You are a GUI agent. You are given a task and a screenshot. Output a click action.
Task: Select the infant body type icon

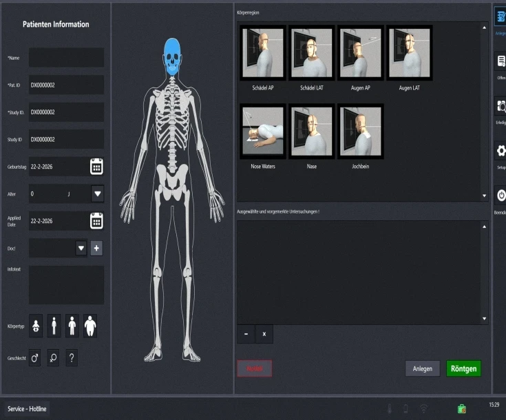36,326
